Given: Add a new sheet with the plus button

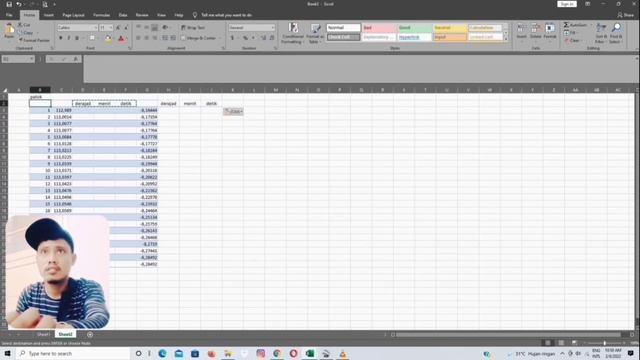Looking at the screenshot, I should pos(90,335).
